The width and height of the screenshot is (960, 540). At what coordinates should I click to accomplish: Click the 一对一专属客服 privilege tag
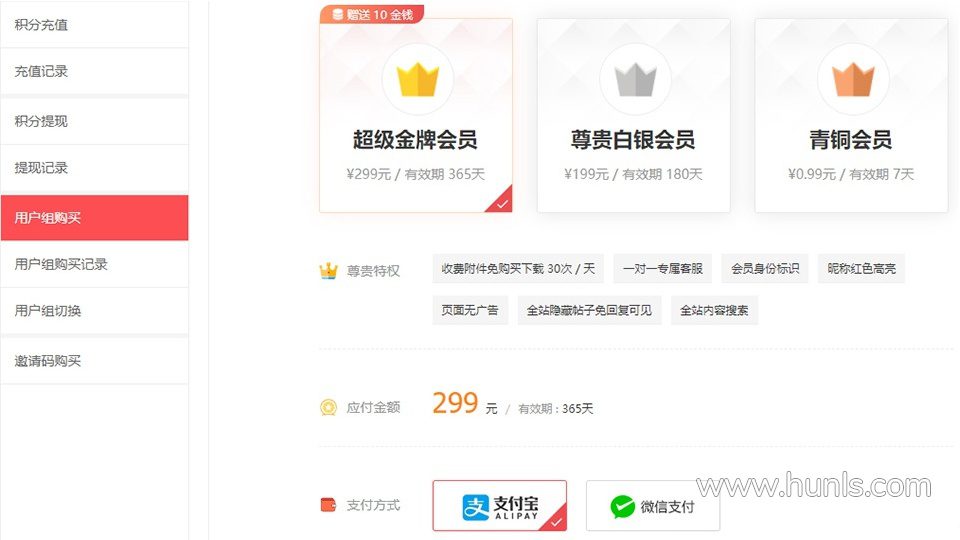(x=662, y=269)
